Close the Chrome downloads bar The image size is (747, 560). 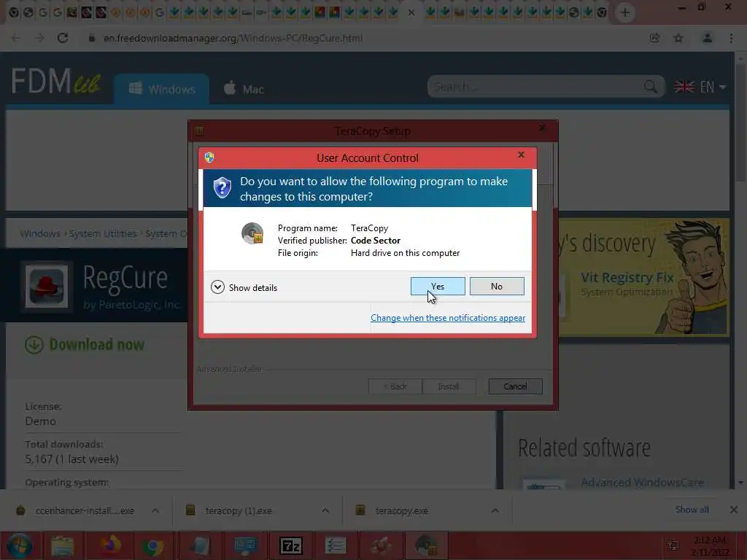[734, 510]
